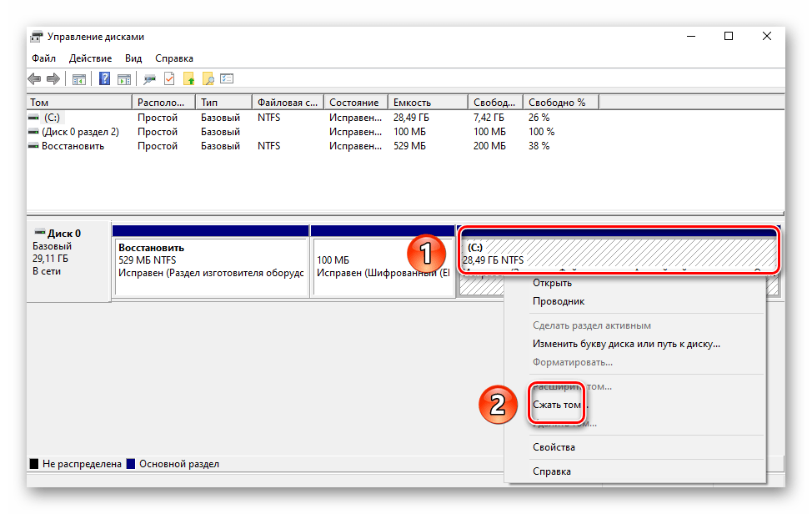Click the magnifier search toolbar icon
The width and height of the screenshot is (812, 514).
[x=208, y=79]
